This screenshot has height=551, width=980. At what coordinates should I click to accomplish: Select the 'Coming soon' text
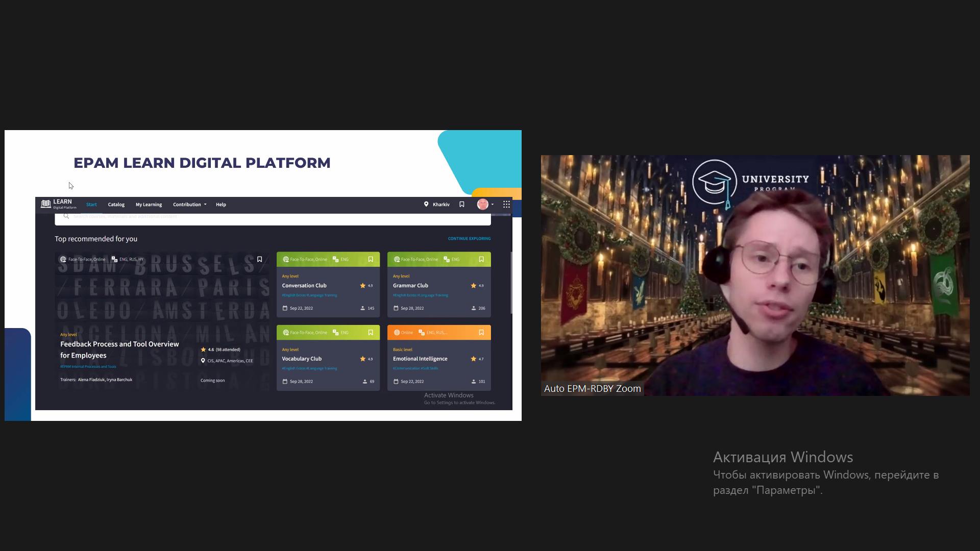[212, 381]
